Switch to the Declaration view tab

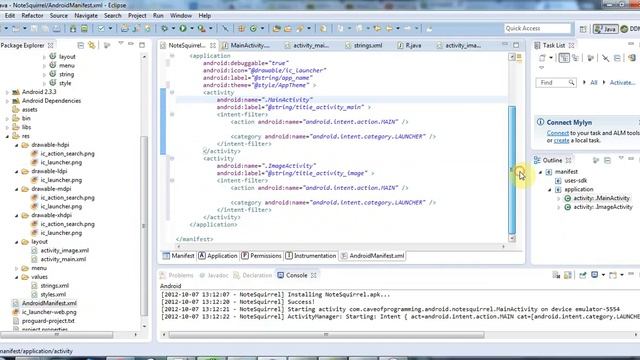(x=252, y=276)
